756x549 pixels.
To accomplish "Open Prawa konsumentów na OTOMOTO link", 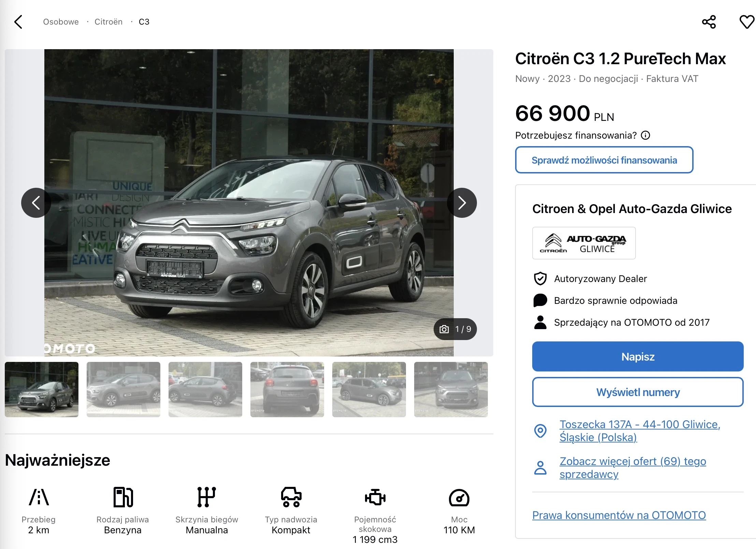I will (x=619, y=515).
